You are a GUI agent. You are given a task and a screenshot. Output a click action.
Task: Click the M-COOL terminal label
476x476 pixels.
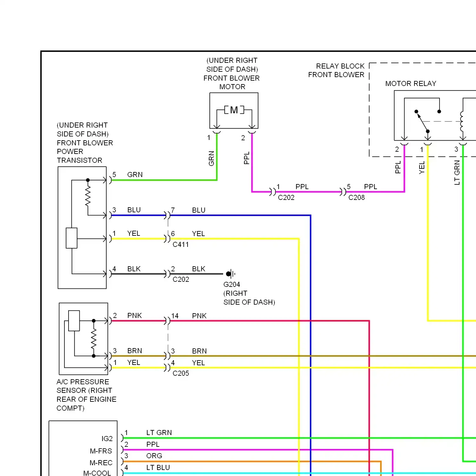point(97,473)
